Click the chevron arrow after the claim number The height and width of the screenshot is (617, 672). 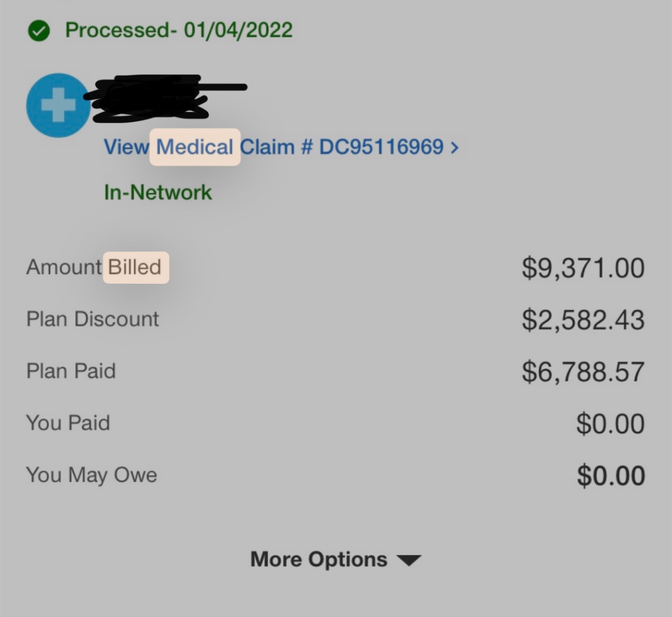[x=454, y=148]
